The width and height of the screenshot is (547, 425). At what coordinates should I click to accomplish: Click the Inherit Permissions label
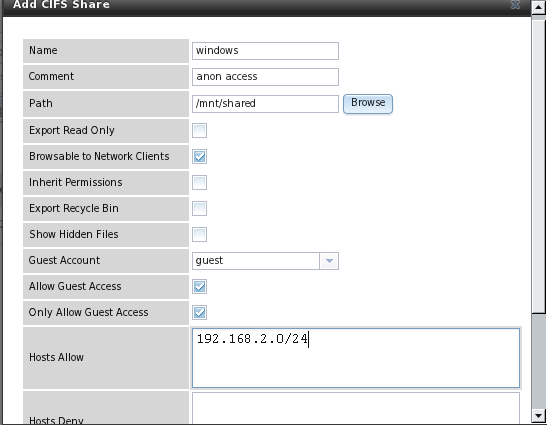(x=75, y=182)
